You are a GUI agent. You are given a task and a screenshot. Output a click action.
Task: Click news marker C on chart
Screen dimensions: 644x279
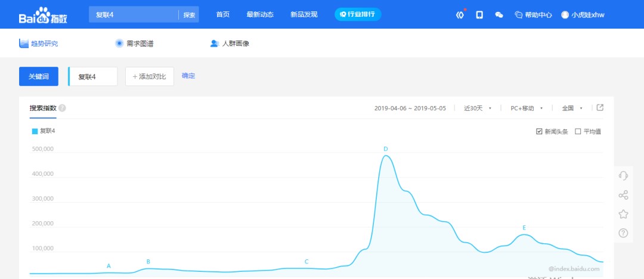pos(306,261)
